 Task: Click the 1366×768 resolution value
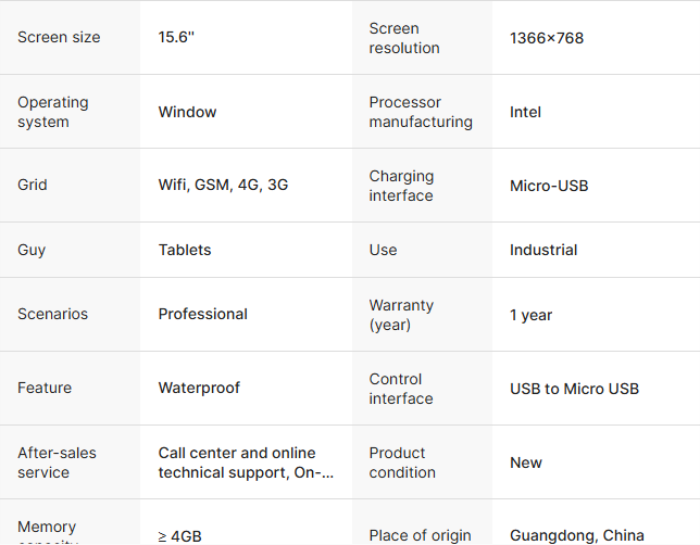click(546, 38)
